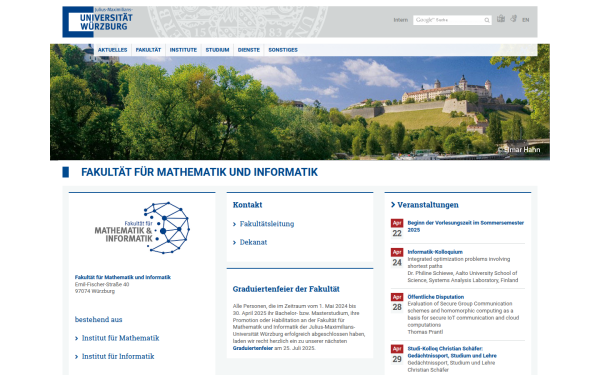The width and height of the screenshot is (600, 375).
Task: Click the Thomas Prantl name text
Action: tap(425, 332)
